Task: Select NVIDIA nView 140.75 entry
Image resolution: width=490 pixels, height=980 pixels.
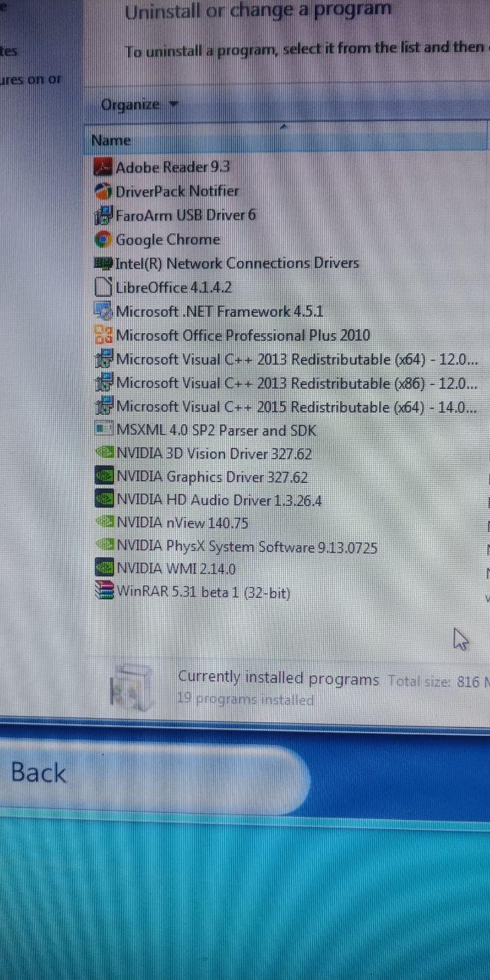Action: [x=181, y=523]
